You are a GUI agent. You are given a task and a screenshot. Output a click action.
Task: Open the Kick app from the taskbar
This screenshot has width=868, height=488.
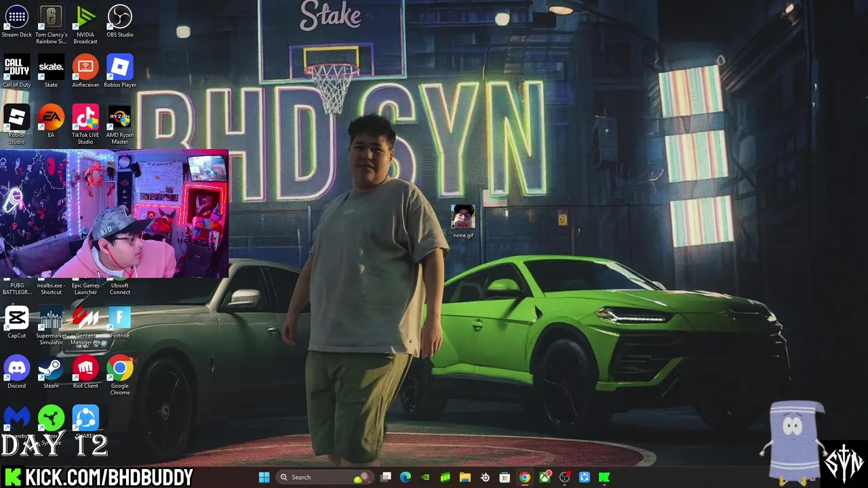[604, 477]
